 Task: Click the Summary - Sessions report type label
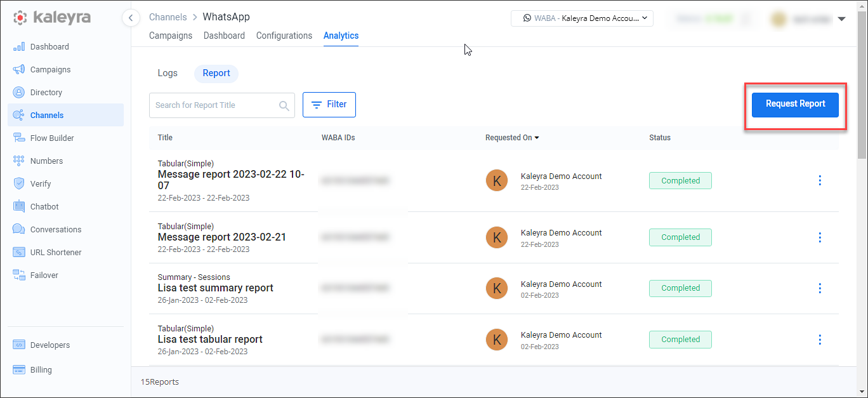(194, 277)
